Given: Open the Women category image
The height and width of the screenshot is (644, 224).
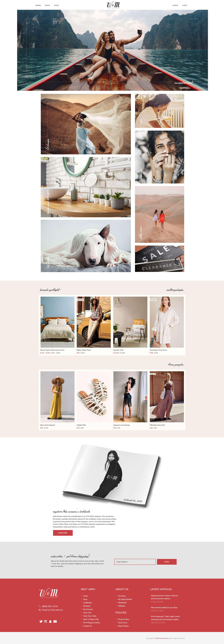Looking at the screenshot, I should coord(86,124).
